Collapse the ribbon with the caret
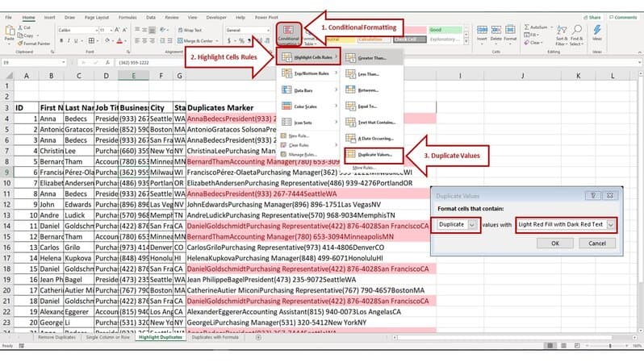The width and height of the screenshot is (644, 362). point(639,52)
